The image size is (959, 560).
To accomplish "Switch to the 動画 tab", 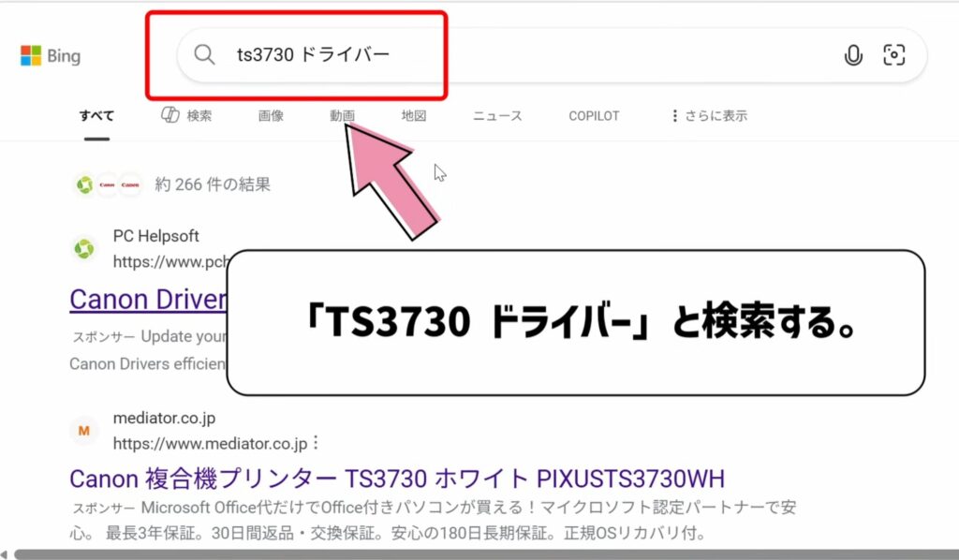I will (342, 115).
